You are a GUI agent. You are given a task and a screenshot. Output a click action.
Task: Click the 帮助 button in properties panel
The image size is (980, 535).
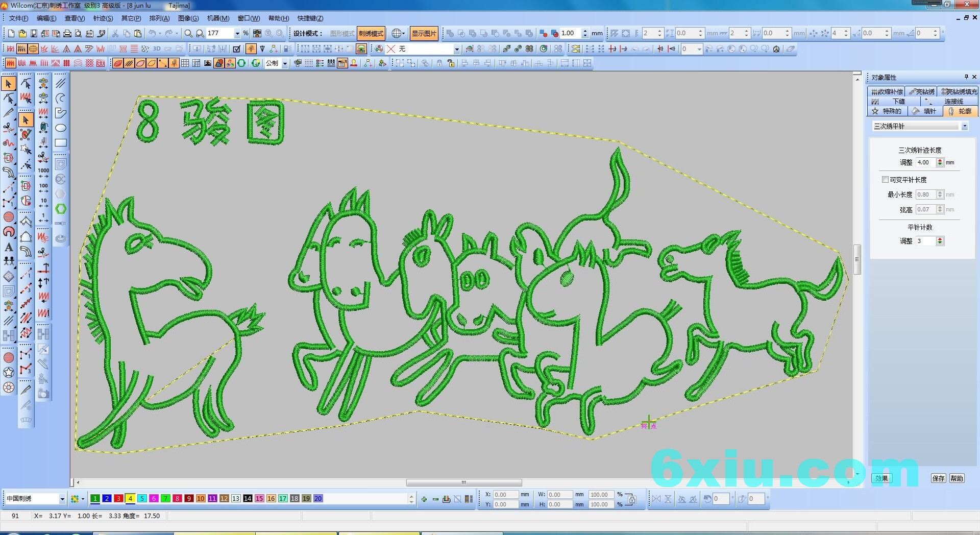[957, 478]
